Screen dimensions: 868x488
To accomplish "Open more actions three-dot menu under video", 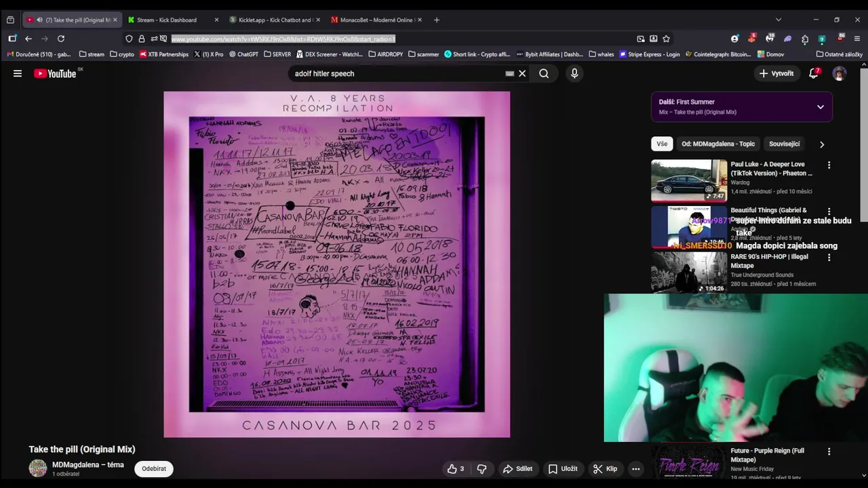I will point(635,468).
